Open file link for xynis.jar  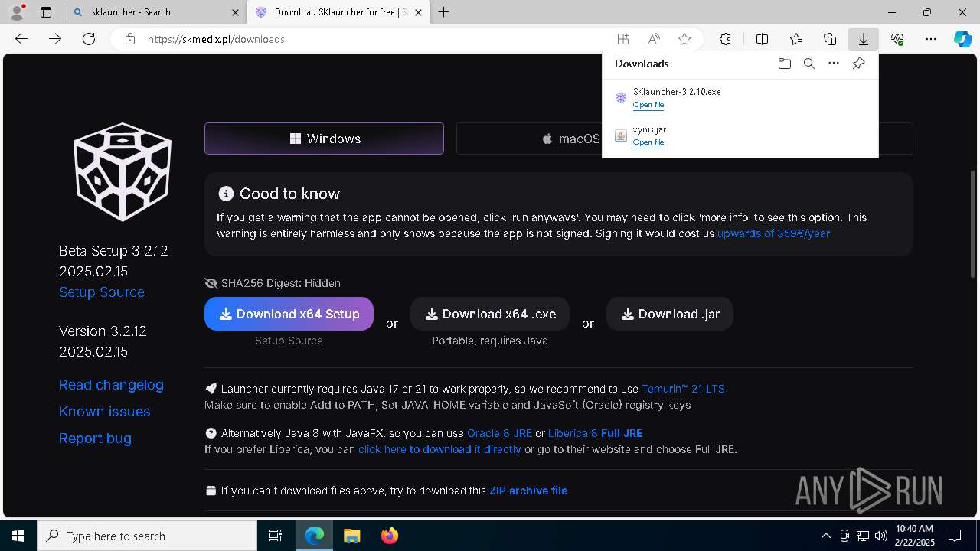(x=648, y=142)
